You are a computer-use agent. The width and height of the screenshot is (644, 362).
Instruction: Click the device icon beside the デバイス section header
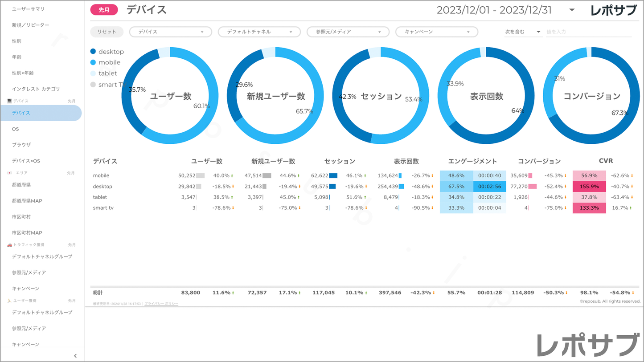(x=9, y=101)
